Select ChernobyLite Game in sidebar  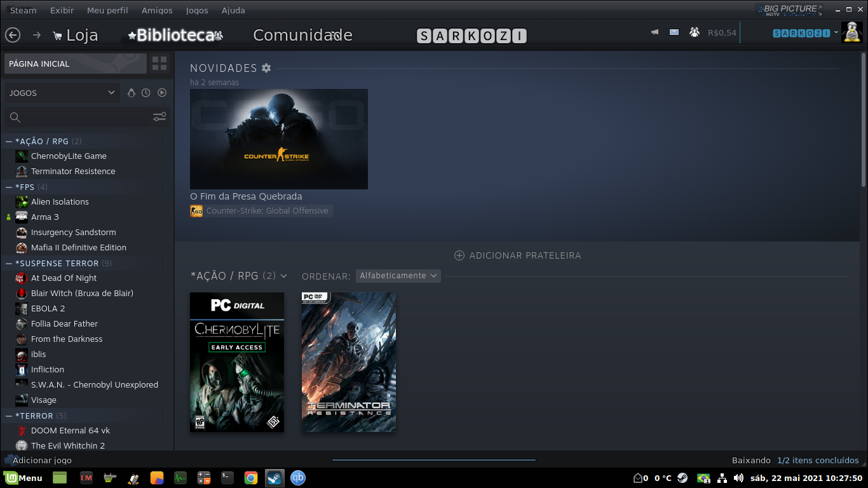pyautogui.click(x=69, y=156)
